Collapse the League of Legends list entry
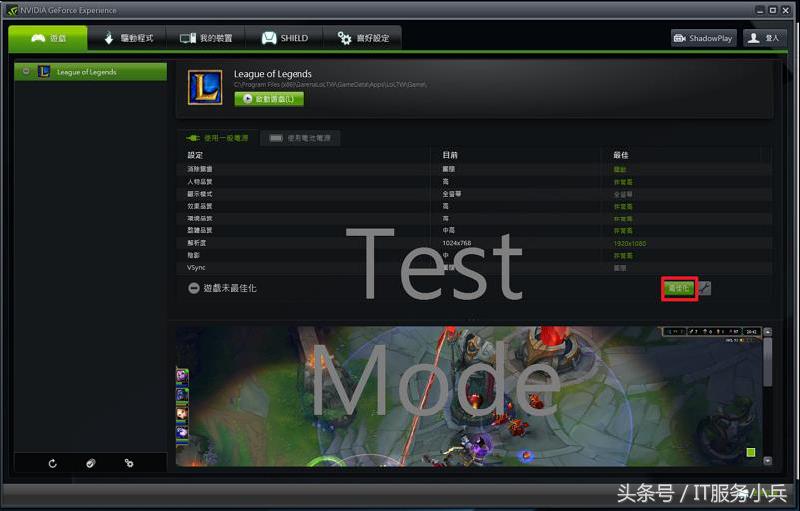 pos(26,71)
